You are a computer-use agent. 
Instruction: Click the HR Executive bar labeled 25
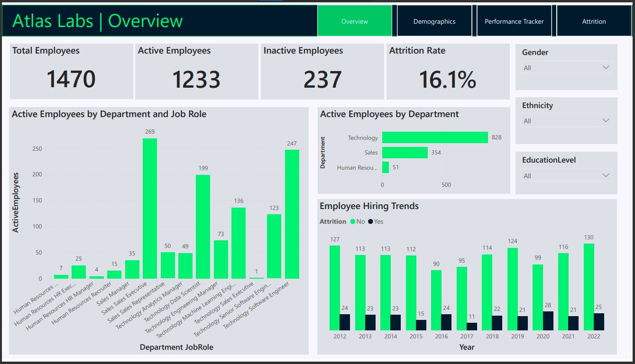(79, 272)
